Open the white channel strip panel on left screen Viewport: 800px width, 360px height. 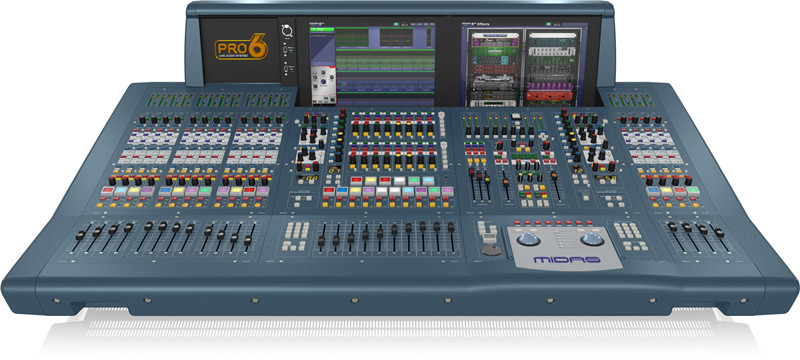(x=322, y=87)
